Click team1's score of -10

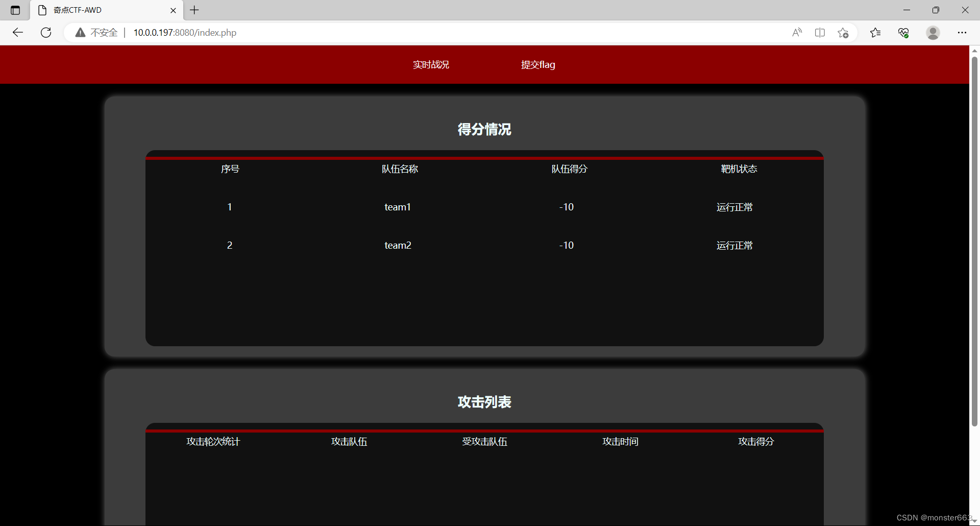click(567, 207)
